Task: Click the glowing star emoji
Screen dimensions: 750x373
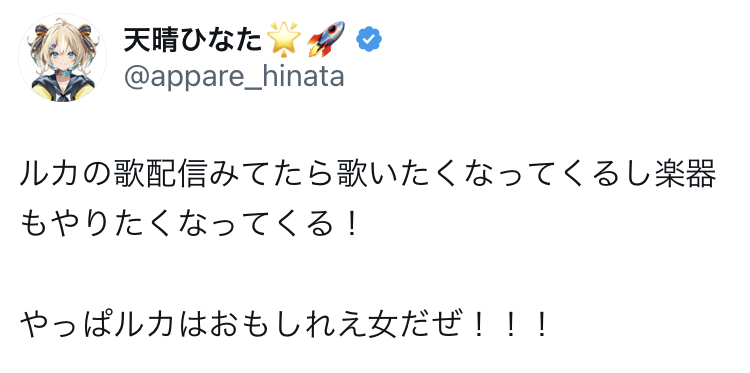Action: point(285,40)
